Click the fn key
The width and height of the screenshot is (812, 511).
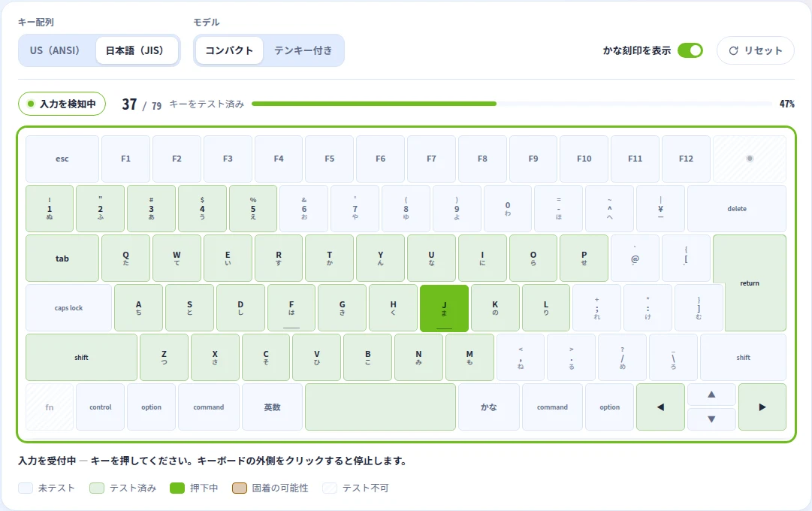coord(49,407)
